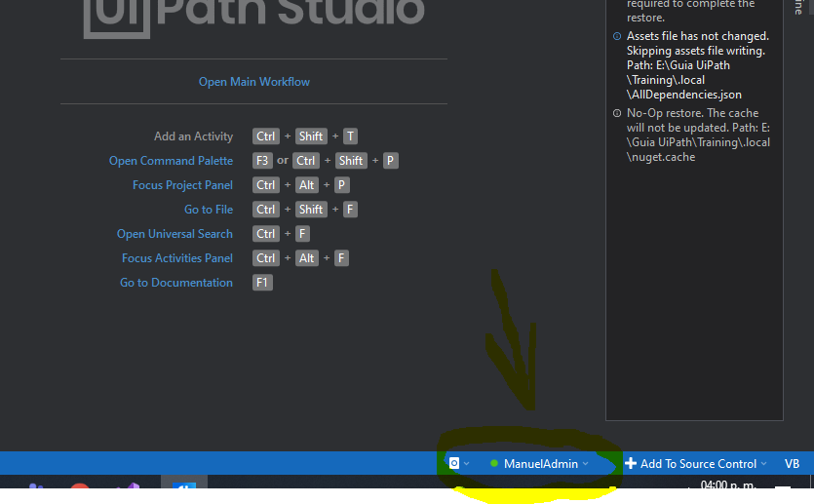Screen dimensions: 814x504
Task: Click the Add an Activity label
Action: [x=193, y=136]
